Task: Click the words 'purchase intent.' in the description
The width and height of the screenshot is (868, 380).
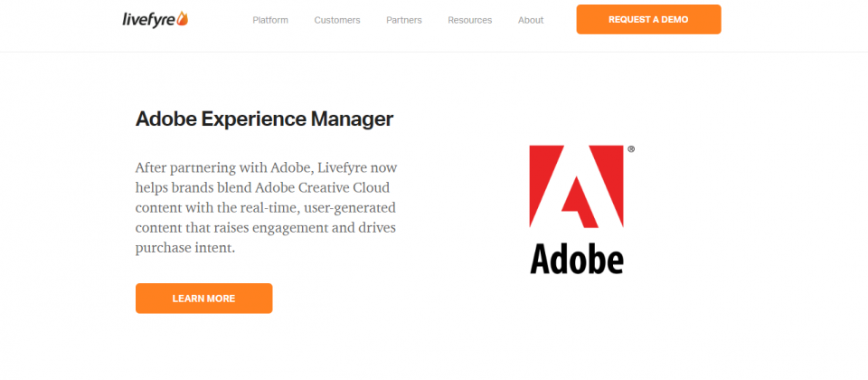Action: click(185, 248)
